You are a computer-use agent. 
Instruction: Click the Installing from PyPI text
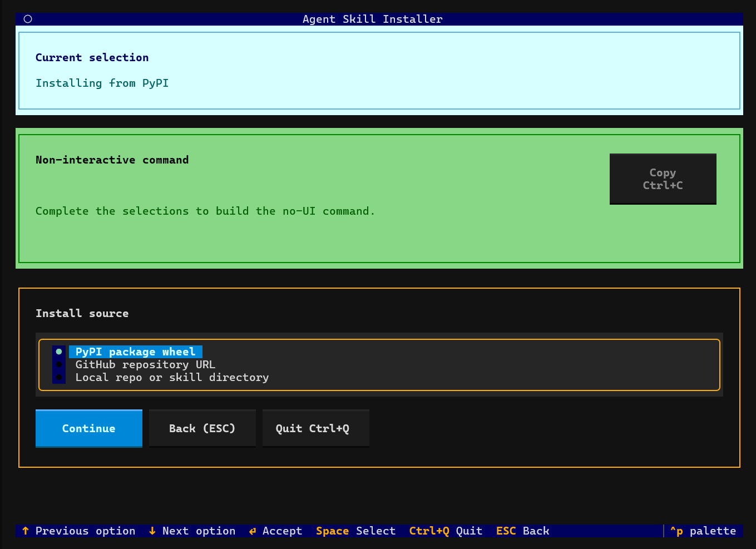[x=102, y=83]
